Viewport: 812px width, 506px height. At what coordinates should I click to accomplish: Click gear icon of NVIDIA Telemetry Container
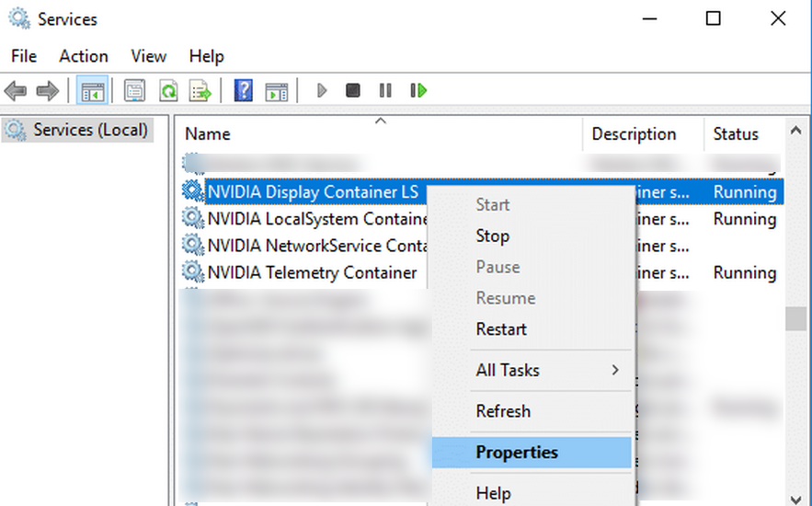(x=193, y=272)
